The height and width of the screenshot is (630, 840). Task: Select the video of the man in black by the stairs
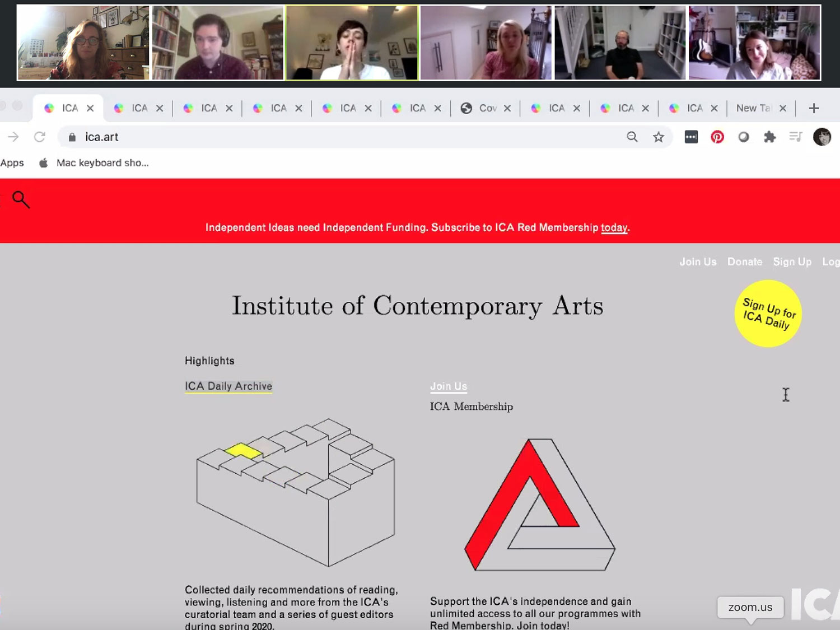[620, 43]
